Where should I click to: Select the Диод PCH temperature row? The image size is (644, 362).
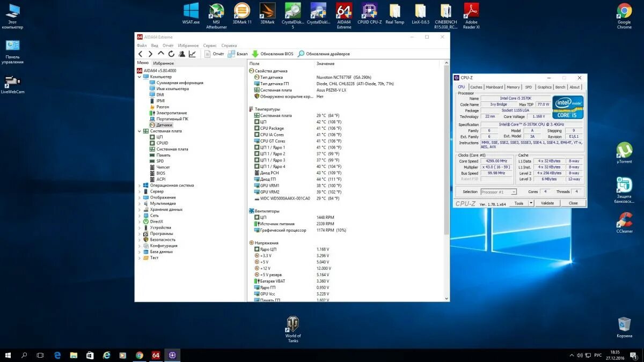(347, 173)
